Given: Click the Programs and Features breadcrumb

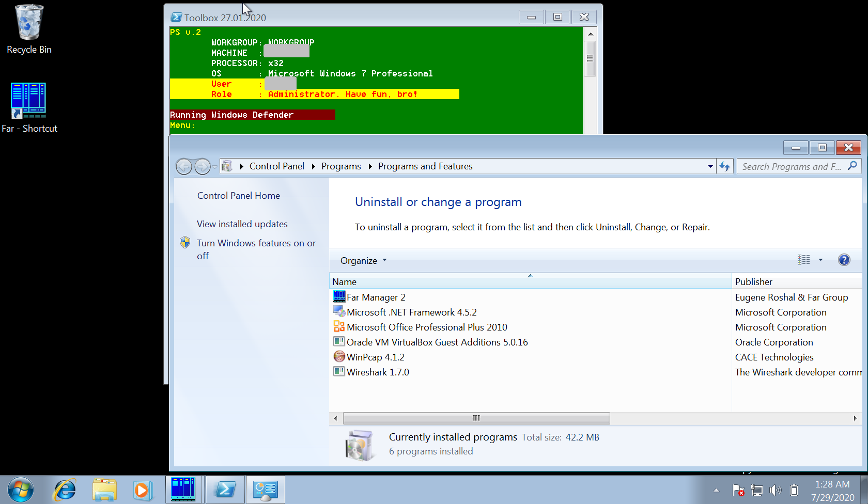Looking at the screenshot, I should pos(425,166).
